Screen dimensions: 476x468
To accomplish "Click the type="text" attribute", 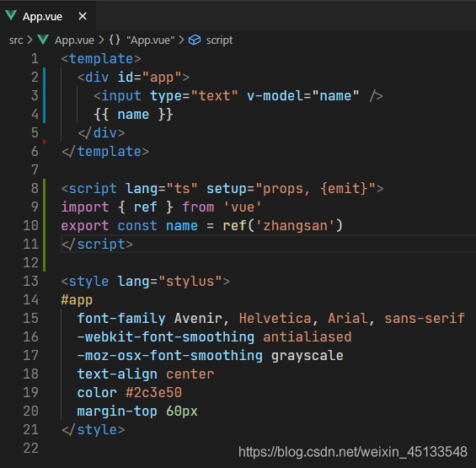I will [194, 96].
